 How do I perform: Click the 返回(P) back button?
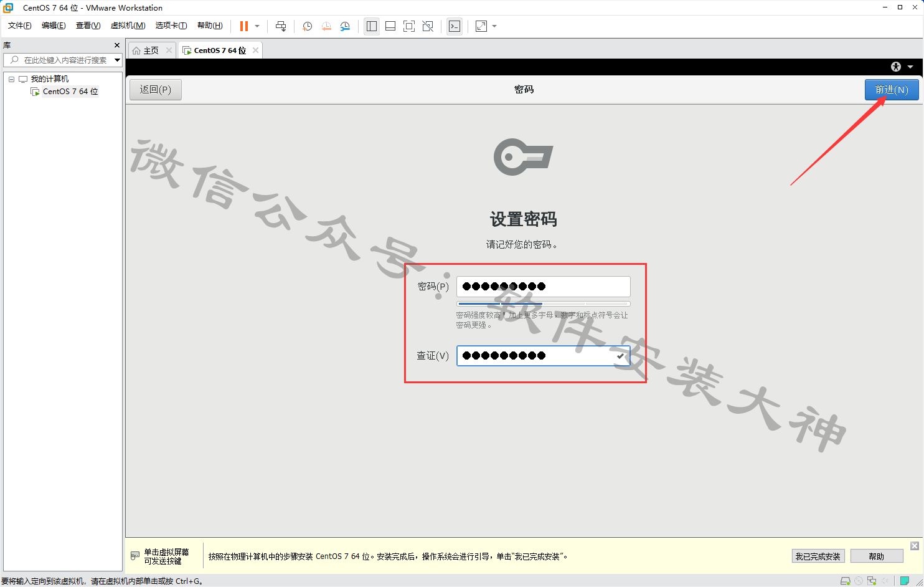(x=156, y=90)
